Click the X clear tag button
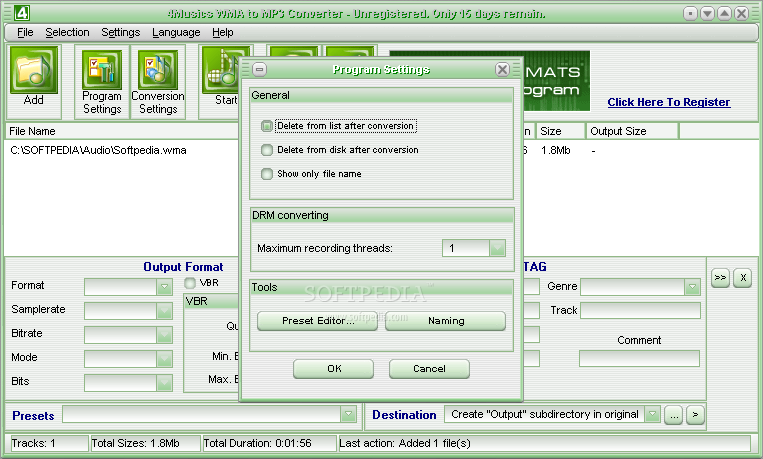The image size is (763, 459). 743,278
